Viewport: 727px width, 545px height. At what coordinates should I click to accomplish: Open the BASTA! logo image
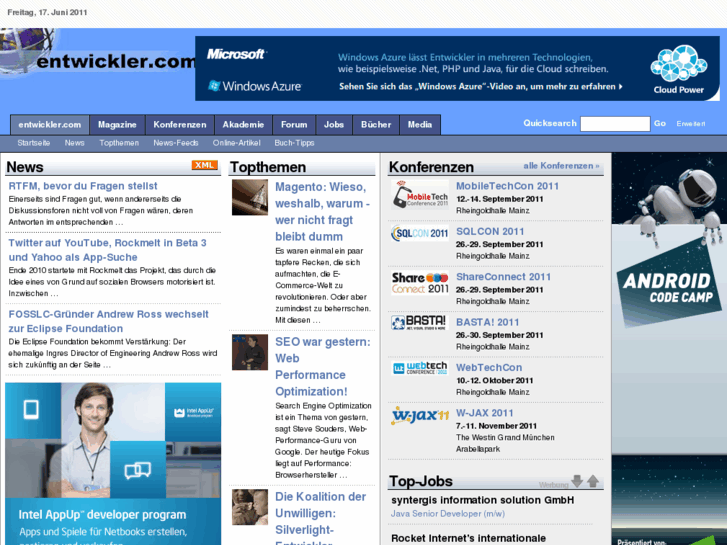click(420, 322)
